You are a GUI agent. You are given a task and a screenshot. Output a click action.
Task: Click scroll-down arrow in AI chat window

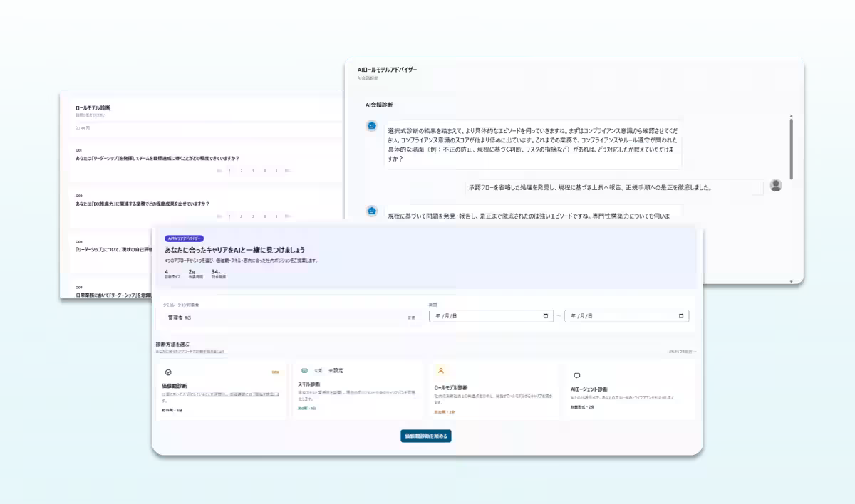pyautogui.click(x=791, y=281)
